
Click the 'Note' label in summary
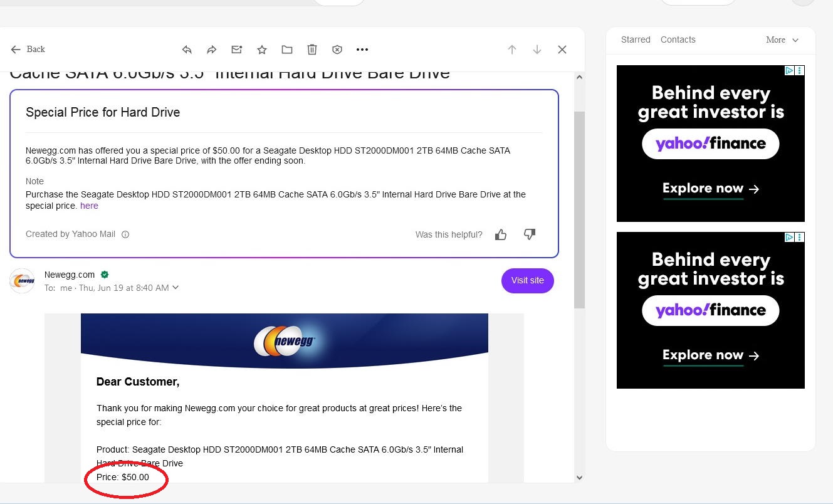click(34, 181)
